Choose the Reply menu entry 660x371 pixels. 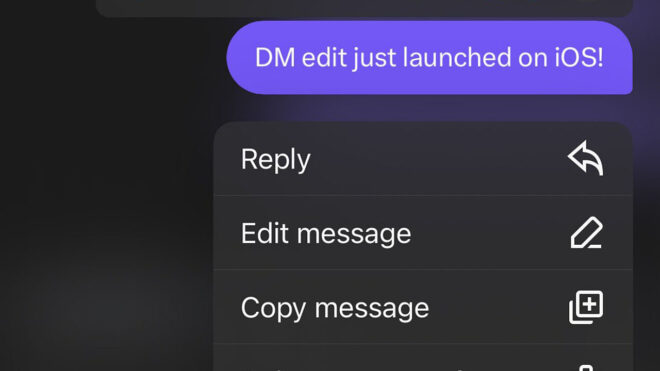[423, 159]
